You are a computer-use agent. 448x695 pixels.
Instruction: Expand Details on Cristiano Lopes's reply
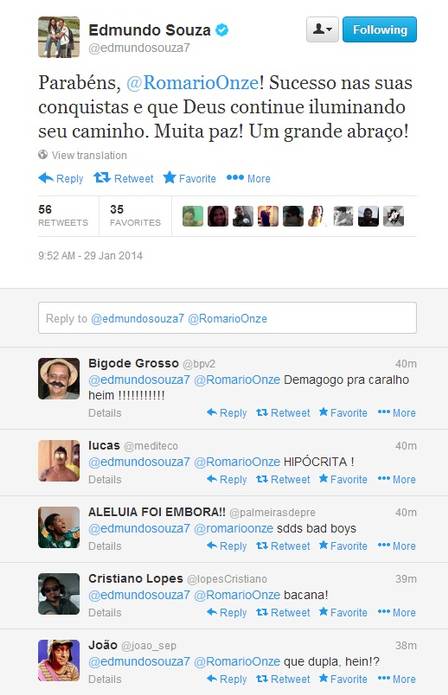pos(105,613)
